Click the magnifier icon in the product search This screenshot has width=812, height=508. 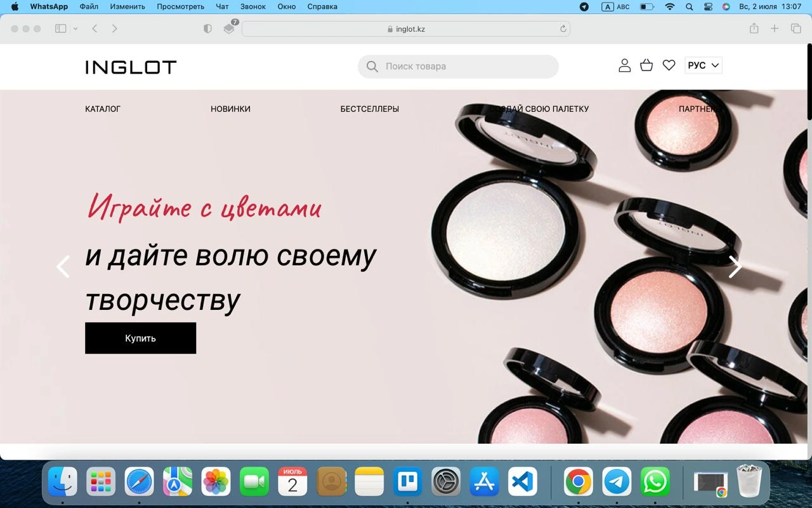click(372, 66)
